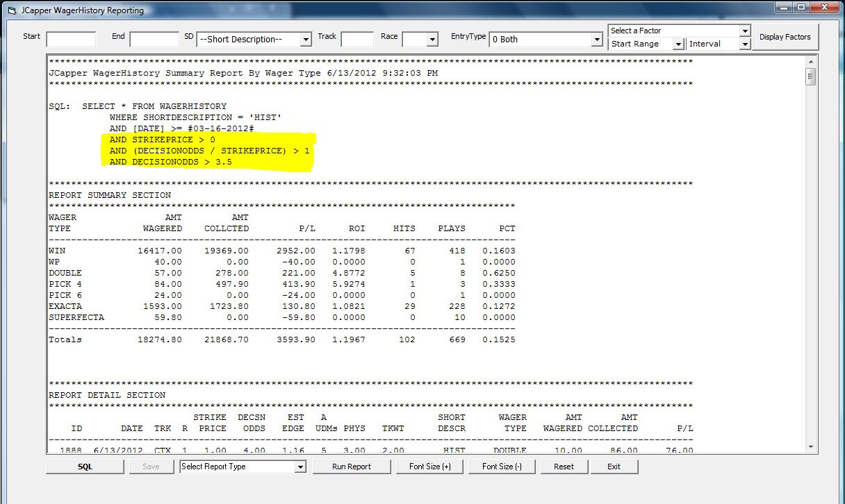The image size is (845, 504).
Task: Click the SUPERFECTA row label
Action: point(76,317)
